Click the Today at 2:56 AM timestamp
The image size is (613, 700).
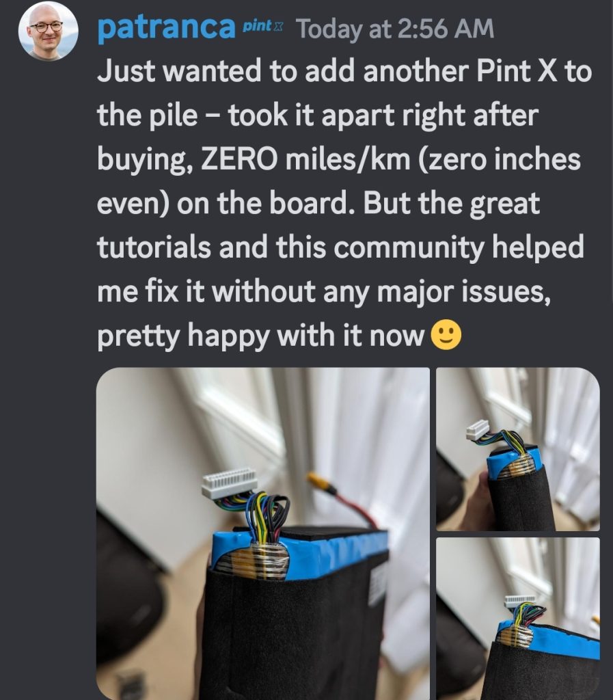pyautogui.click(x=395, y=29)
